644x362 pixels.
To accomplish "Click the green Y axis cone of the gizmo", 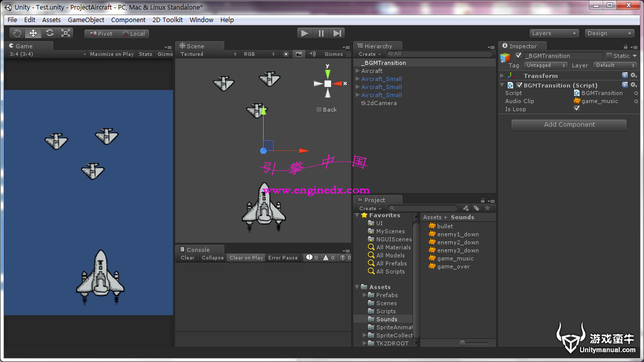I will [328, 74].
